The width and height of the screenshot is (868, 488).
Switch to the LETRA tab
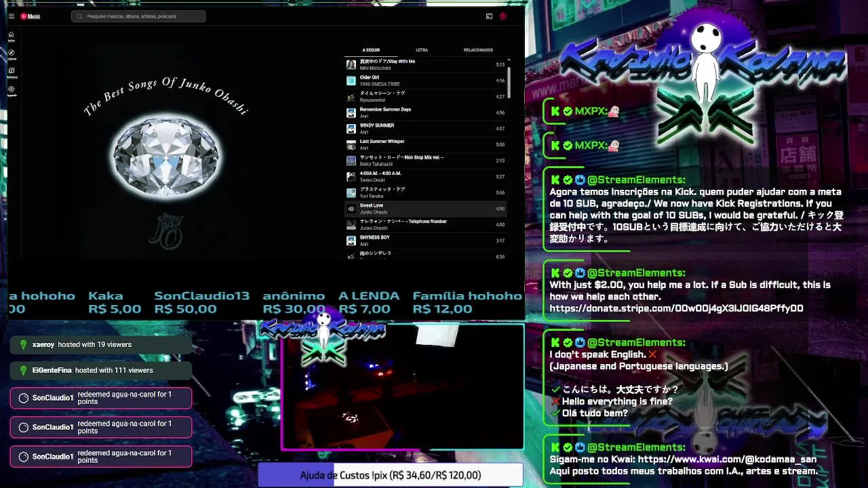pos(422,50)
